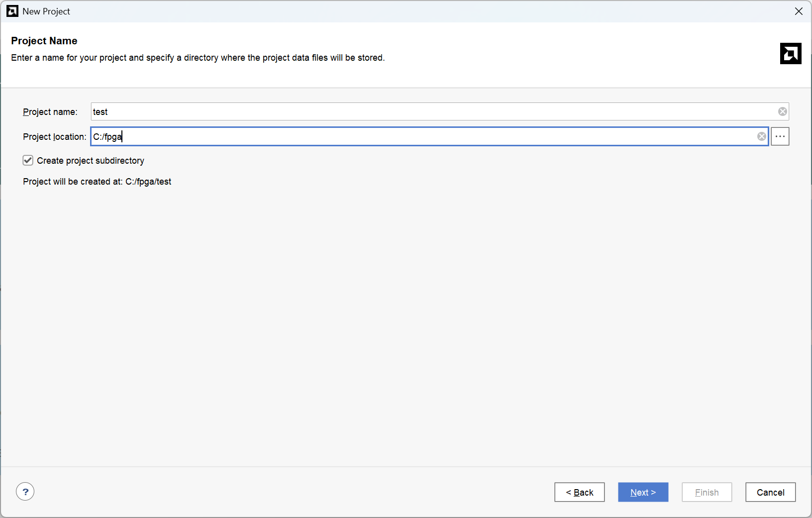Click the 'Project name:' field label
Screen dimensions: 812x518
click(50, 112)
